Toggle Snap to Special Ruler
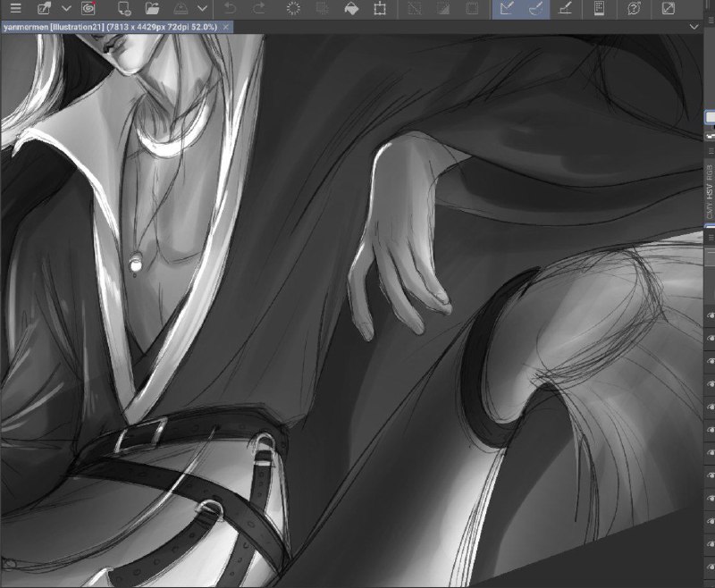The height and width of the screenshot is (588, 715). point(535,9)
